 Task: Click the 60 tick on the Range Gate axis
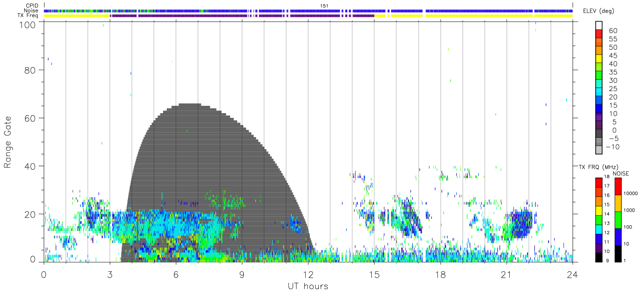pos(30,118)
